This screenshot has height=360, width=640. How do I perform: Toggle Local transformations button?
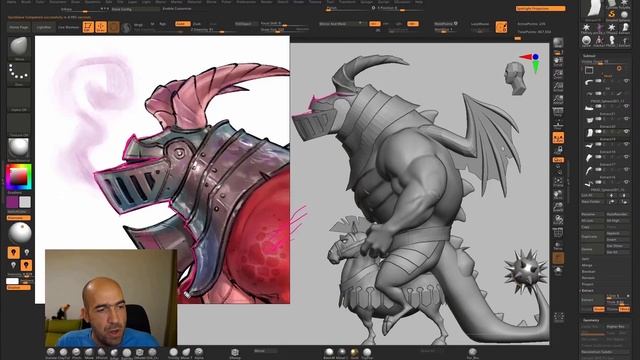click(x=558, y=138)
